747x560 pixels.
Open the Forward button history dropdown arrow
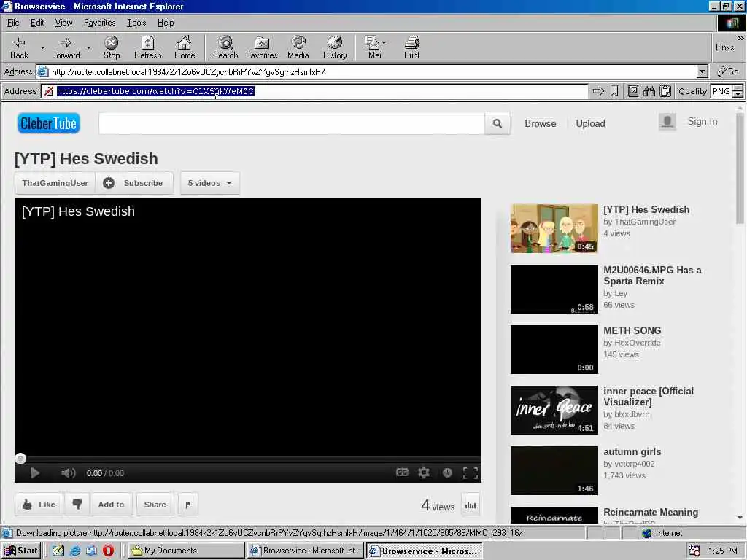click(88, 47)
